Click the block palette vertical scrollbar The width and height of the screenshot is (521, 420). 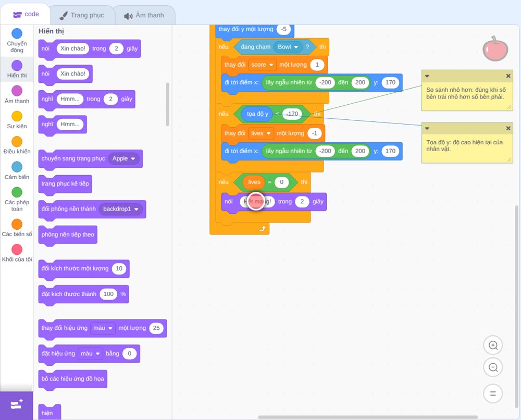[x=167, y=104]
